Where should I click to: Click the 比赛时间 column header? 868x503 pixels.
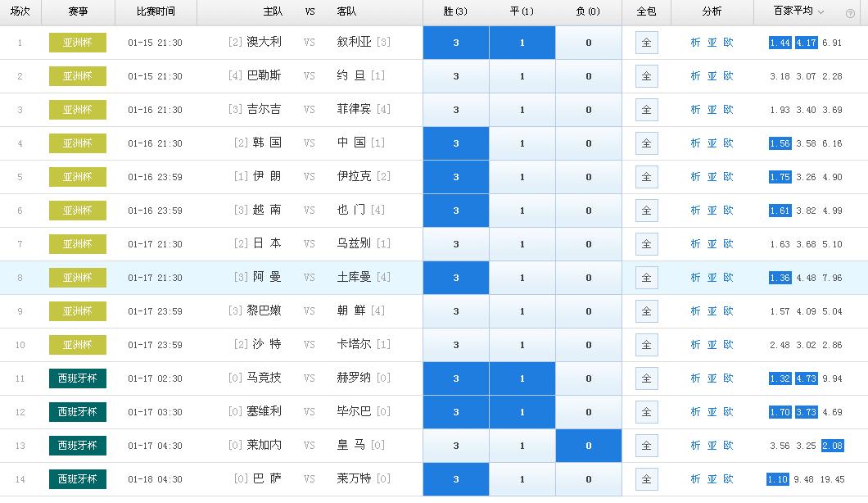click(156, 11)
